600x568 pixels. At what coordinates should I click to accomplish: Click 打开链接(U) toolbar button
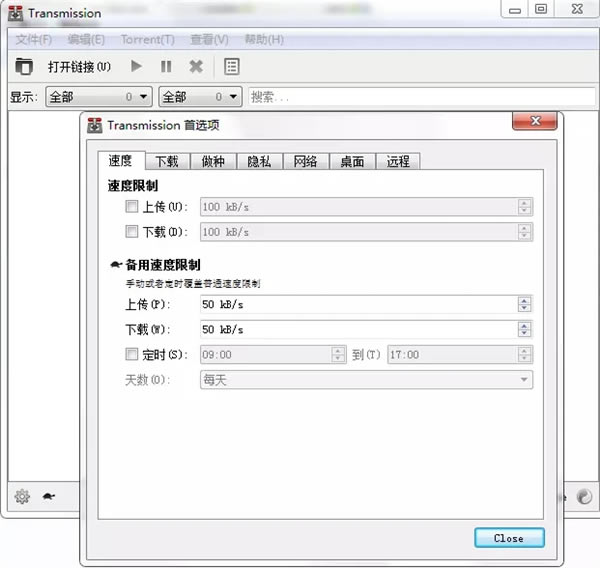tap(79, 67)
